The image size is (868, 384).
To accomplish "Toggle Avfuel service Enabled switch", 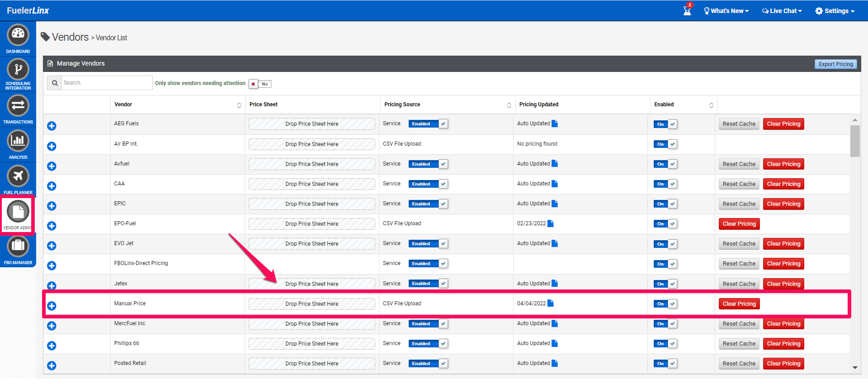I will (428, 164).
